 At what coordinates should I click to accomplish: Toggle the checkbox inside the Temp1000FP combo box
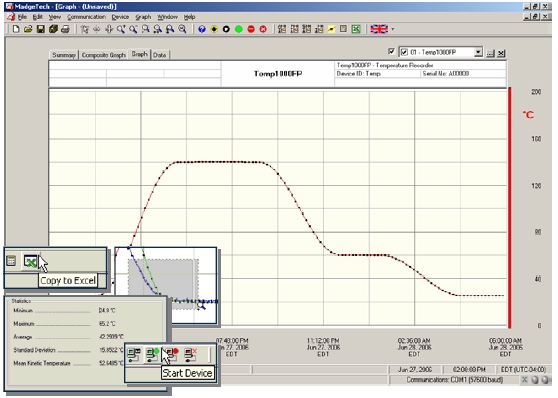[404, 52]
